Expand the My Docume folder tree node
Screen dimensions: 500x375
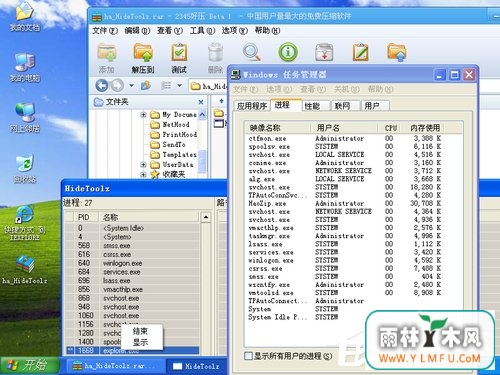click(143, 115)
